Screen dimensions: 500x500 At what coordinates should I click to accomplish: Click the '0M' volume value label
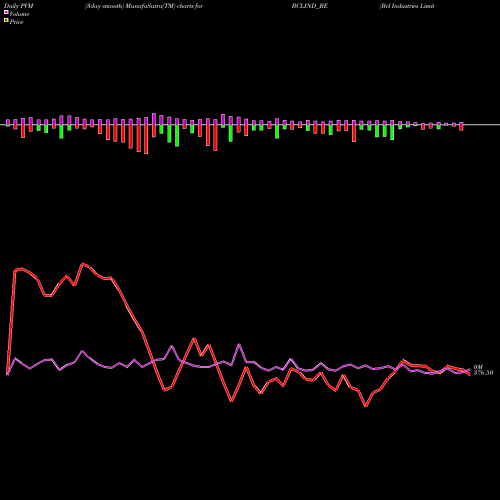[x=478, y=367]
